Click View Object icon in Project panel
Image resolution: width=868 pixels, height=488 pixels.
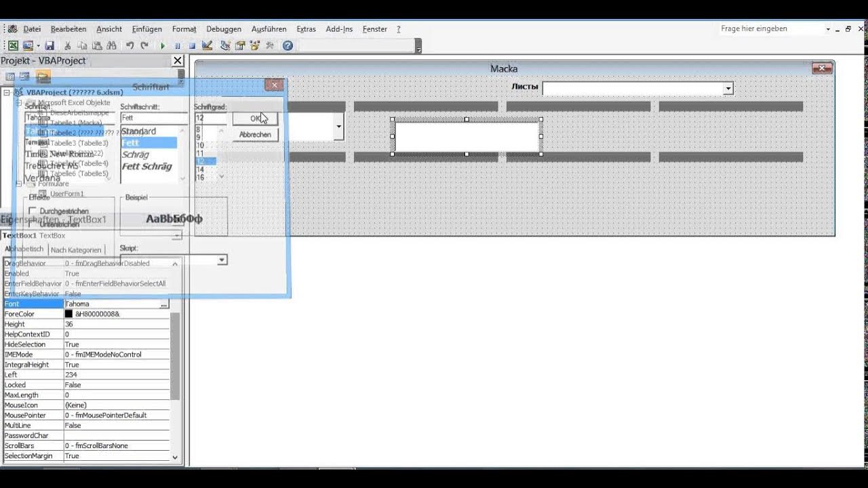pyautogui.click(x=24, y=77)
